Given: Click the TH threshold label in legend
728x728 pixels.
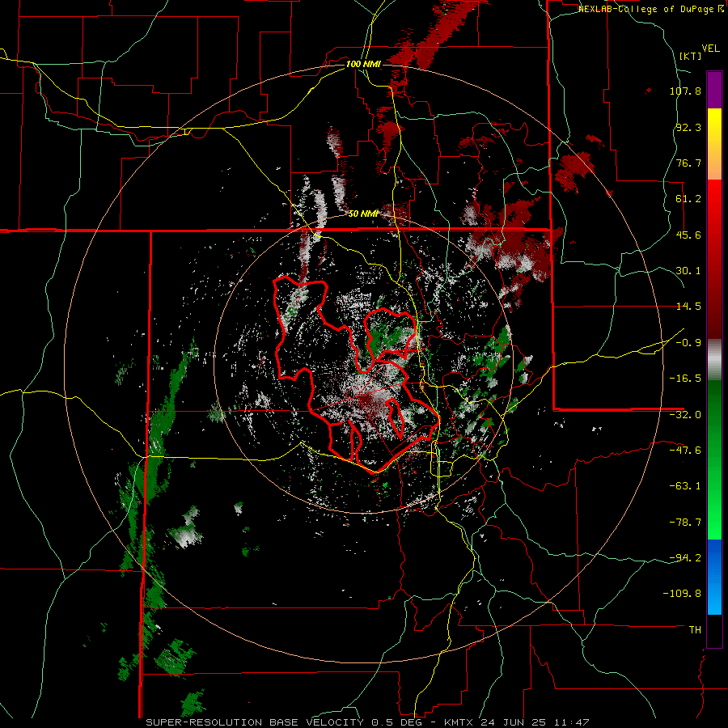Looking at the screenshot, I should click(x=695, y=630).
